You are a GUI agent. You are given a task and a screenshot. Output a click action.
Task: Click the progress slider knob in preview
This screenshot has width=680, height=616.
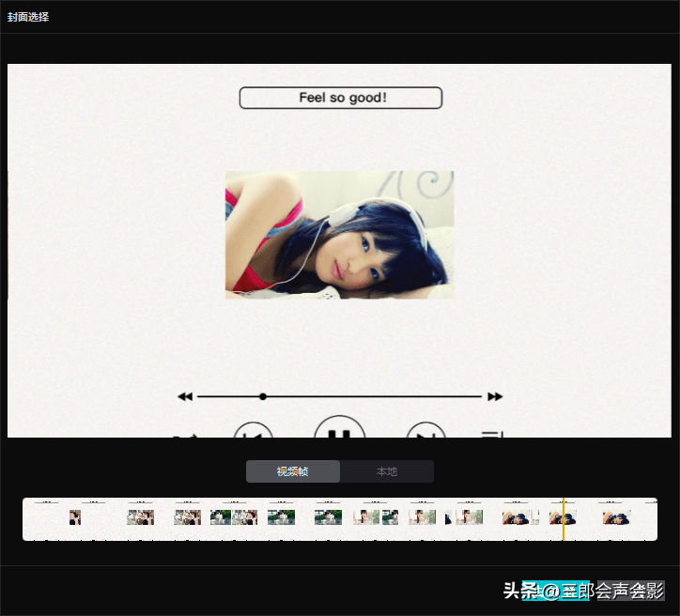point(263,397)
